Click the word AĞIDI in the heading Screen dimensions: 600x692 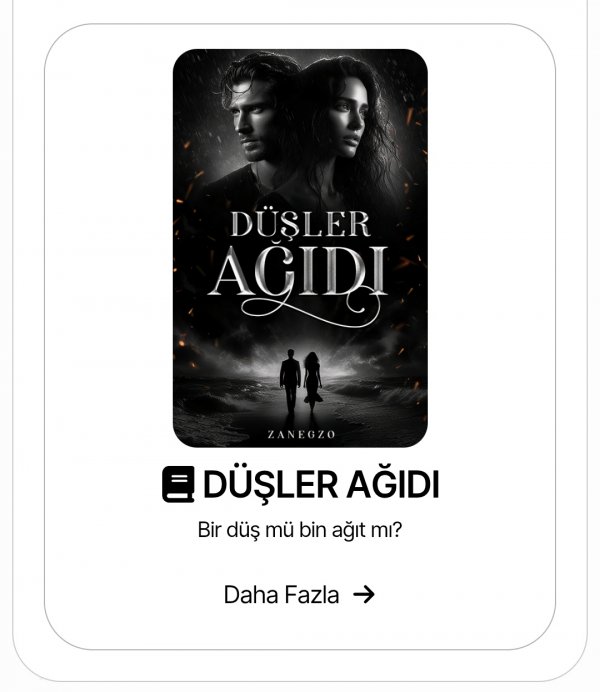pos(393,485)
